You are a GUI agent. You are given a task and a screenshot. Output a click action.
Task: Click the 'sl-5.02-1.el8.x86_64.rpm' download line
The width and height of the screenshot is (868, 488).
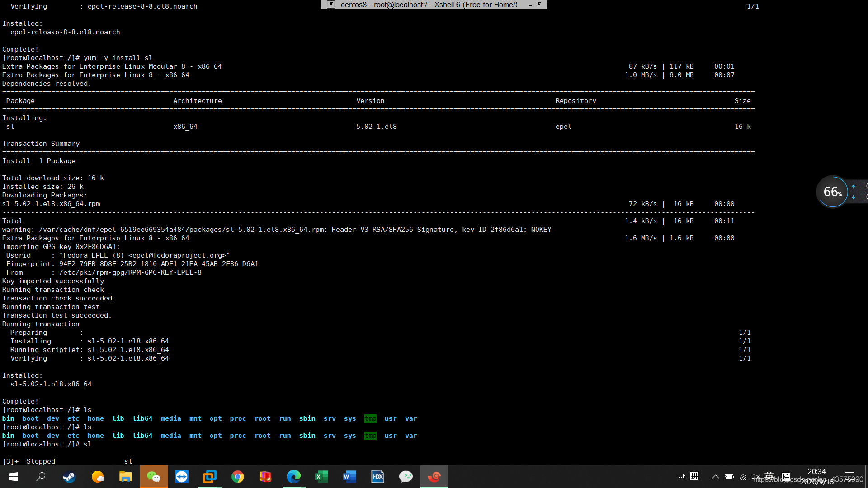pyautogui.click(x=51, y=204)
